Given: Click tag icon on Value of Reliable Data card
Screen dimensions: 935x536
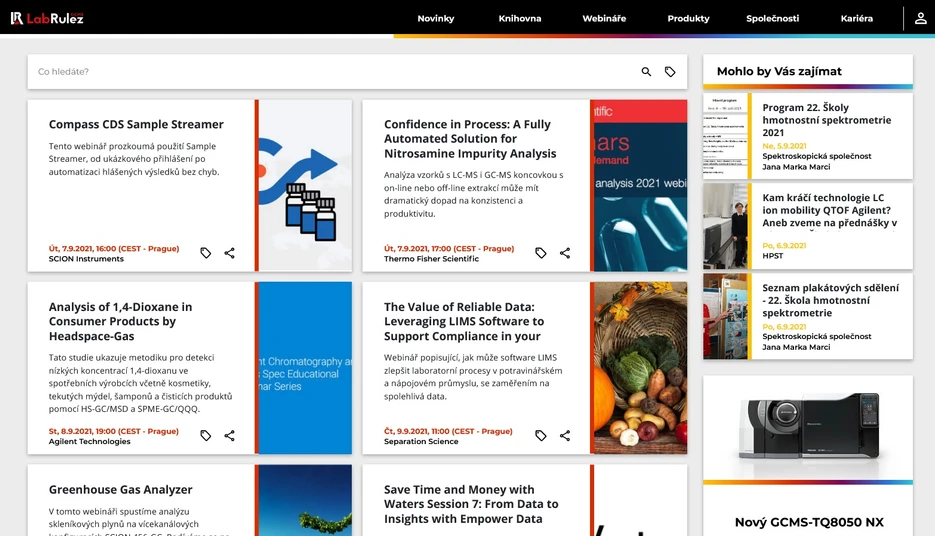Looking at the screenshot, I should (x=541, y=435).
